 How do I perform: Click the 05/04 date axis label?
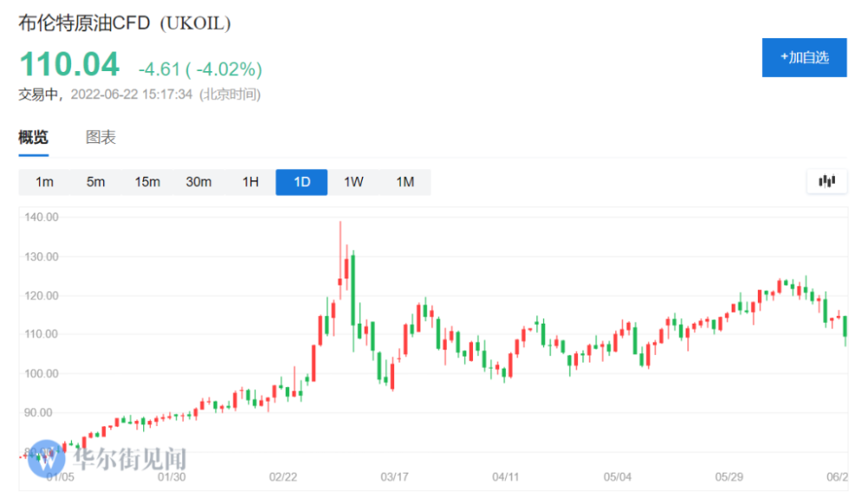click(617, 477)
